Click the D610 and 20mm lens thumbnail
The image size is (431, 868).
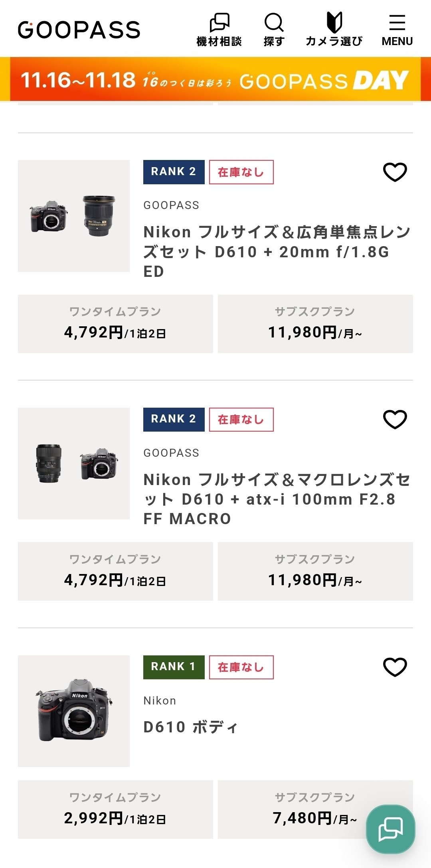point(74,216)
